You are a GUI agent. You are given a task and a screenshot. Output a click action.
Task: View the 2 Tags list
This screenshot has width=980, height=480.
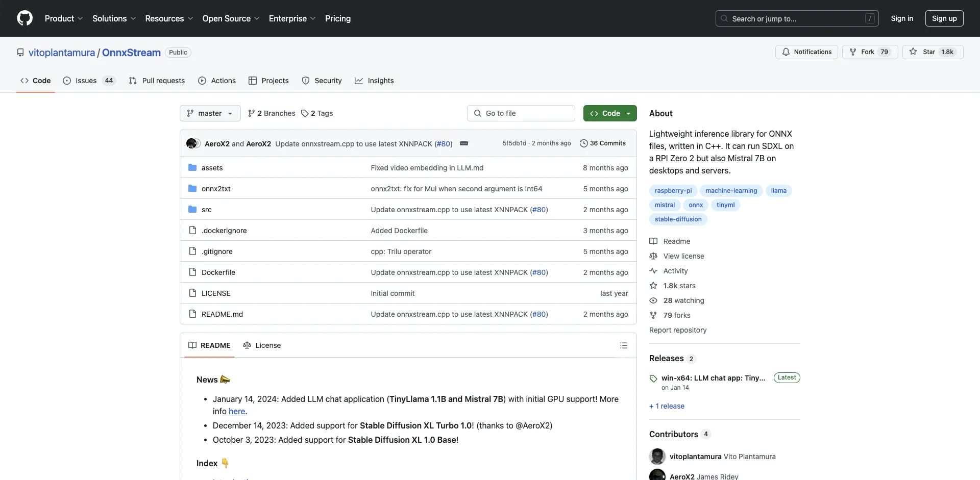tap(317, 113)
